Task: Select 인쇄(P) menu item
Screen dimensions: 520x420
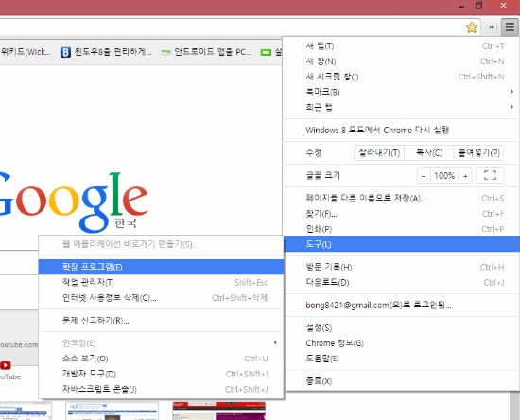Action: tap(401, 229)
